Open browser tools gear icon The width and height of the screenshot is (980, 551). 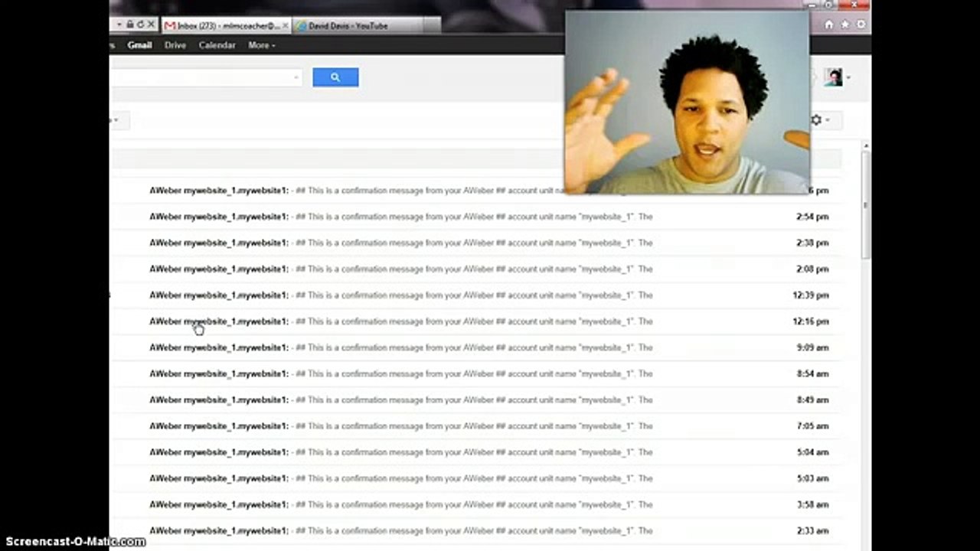point(861,24)
